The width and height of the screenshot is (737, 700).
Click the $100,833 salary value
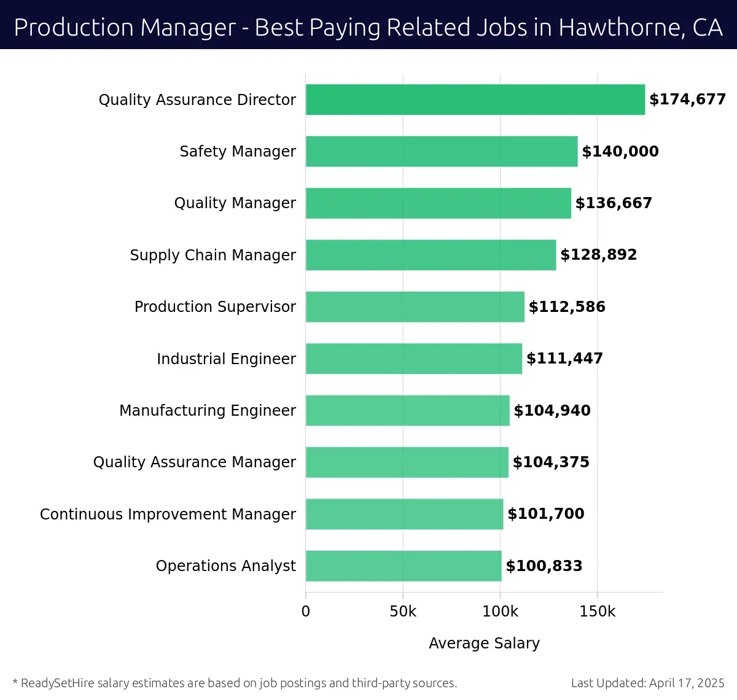click(544, 566)
